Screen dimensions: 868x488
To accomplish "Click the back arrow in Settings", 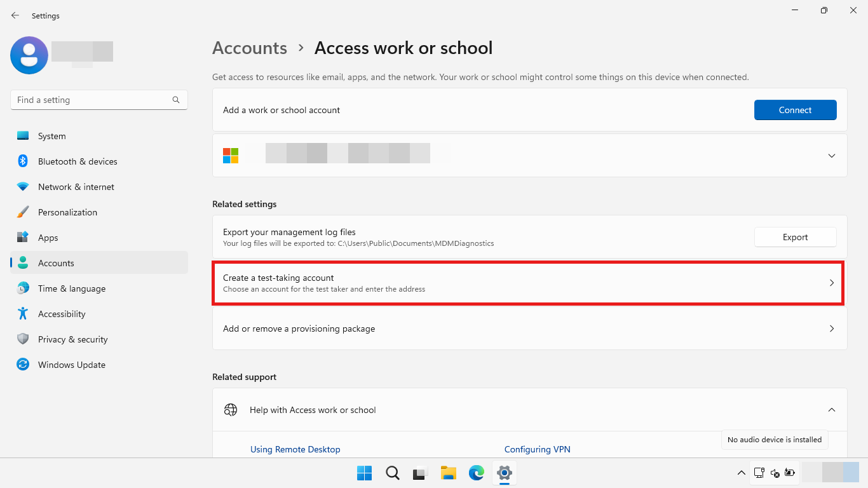I will coord(15,15).
